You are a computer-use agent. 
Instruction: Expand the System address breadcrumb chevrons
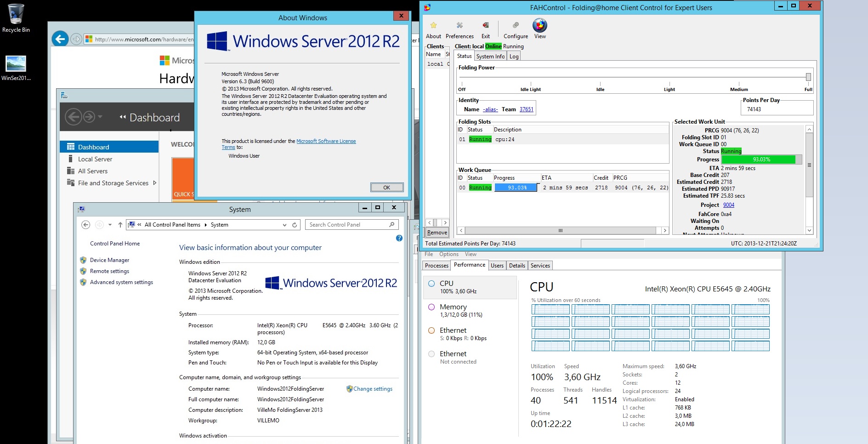[x=139, y=225]
